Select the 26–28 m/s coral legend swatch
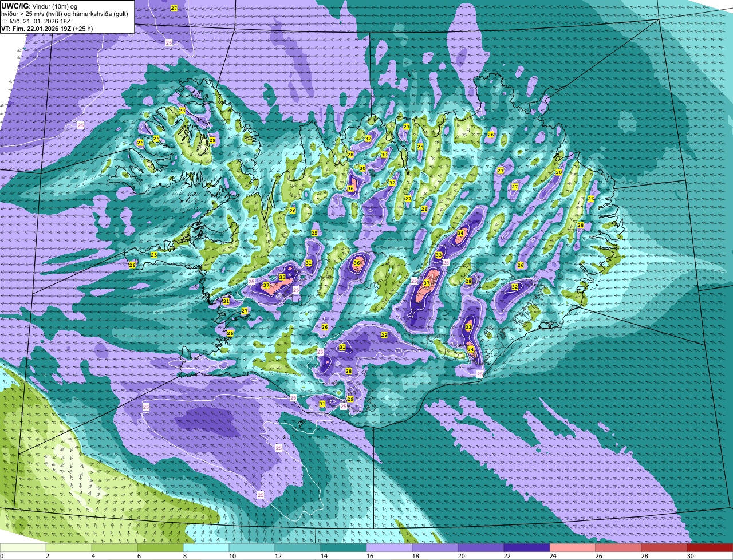This screenshot has width=733, height=560. point(618,547)
